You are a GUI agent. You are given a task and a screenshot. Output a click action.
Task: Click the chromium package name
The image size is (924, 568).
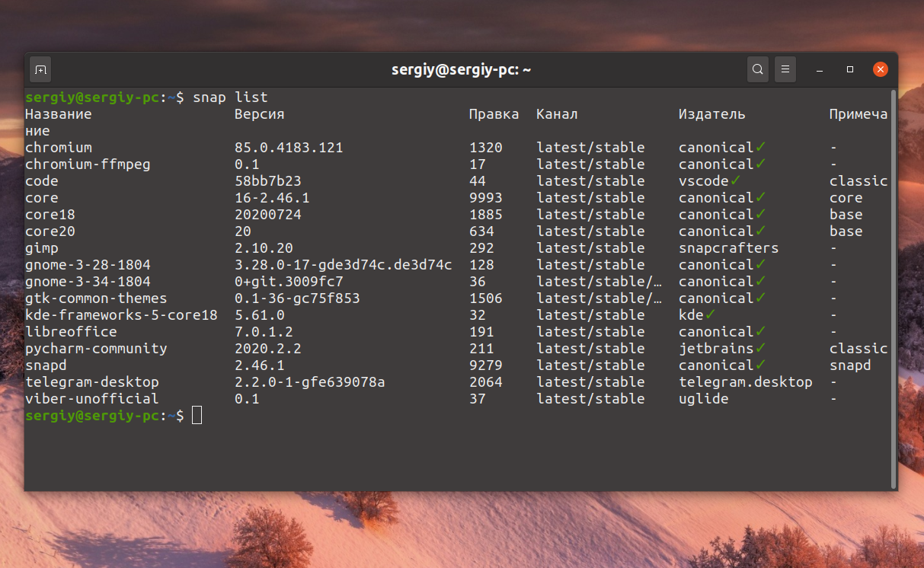pos(59,148)
